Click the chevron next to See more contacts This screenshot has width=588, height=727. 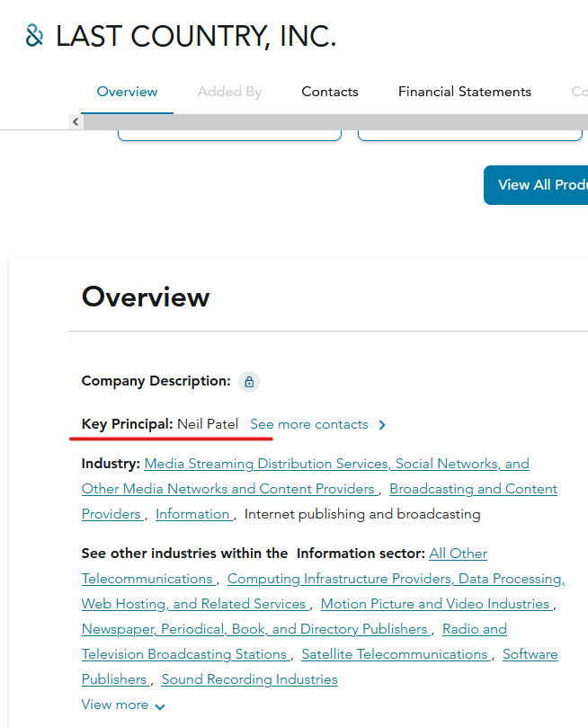382,425
